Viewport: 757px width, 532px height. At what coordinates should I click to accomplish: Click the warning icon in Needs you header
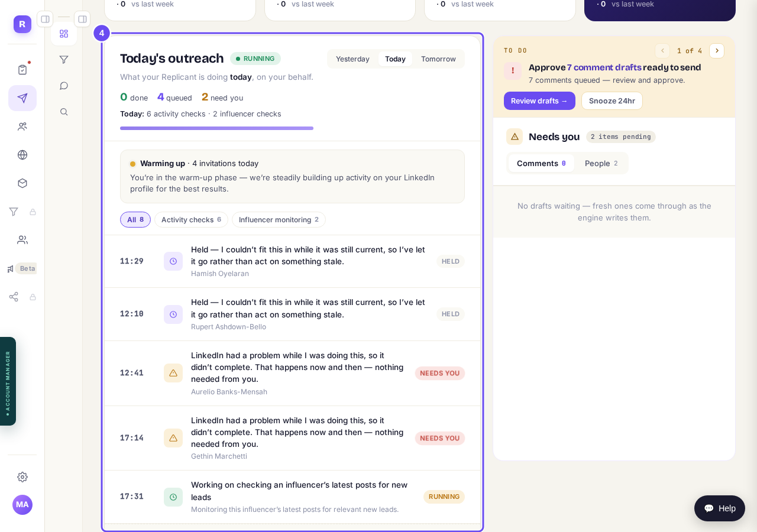[x=515, y=137]
